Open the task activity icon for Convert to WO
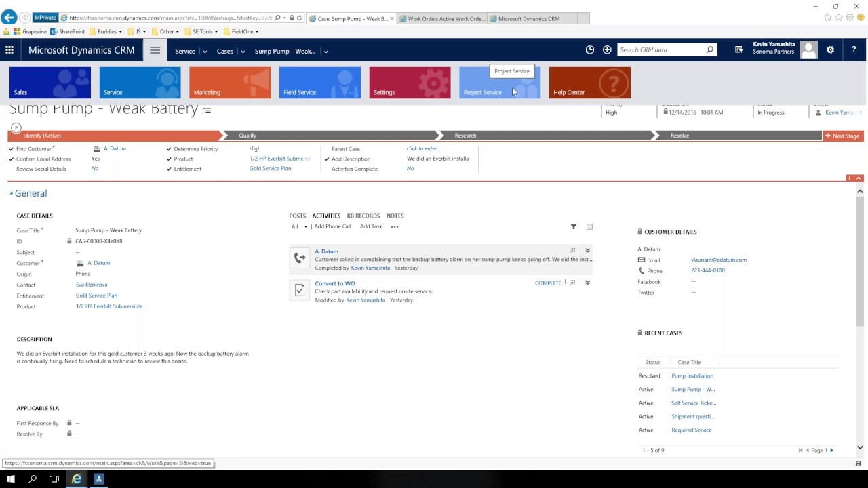Viewport: 868px width, 488px height. [x=300, y=290]
